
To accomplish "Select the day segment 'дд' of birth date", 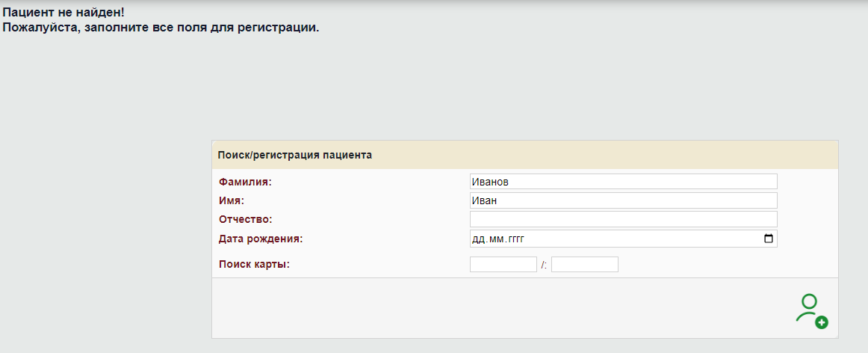I will 478,239.
